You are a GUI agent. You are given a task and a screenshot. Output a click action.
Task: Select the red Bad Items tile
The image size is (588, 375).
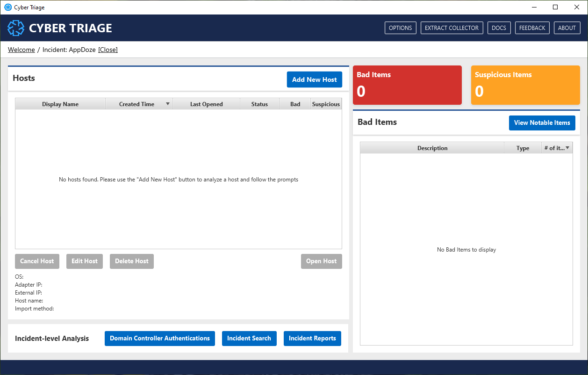[407, 85]
